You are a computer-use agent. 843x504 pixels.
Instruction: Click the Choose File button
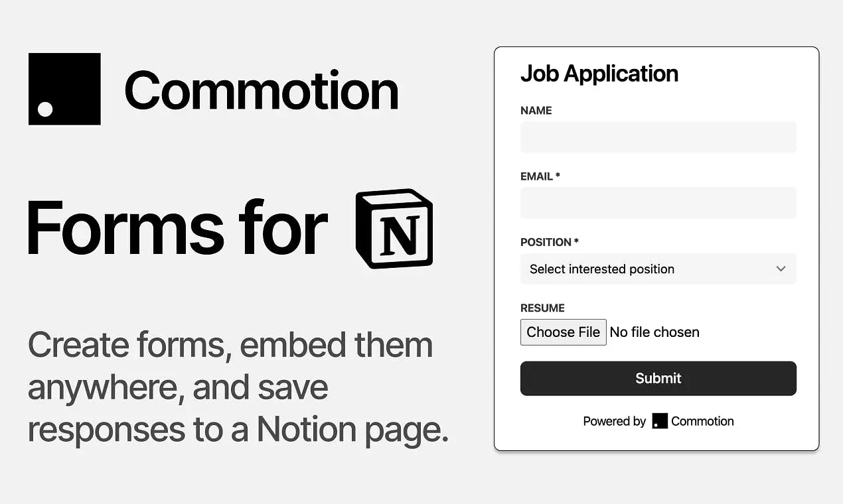(563, 332)
